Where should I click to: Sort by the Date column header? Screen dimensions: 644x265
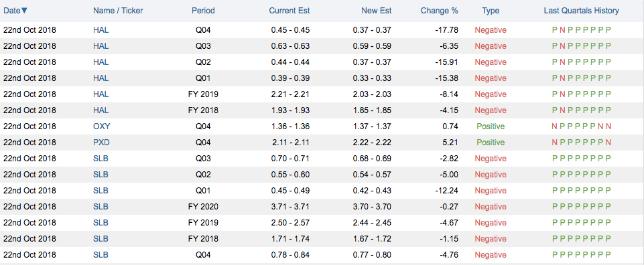pos(15,11)
